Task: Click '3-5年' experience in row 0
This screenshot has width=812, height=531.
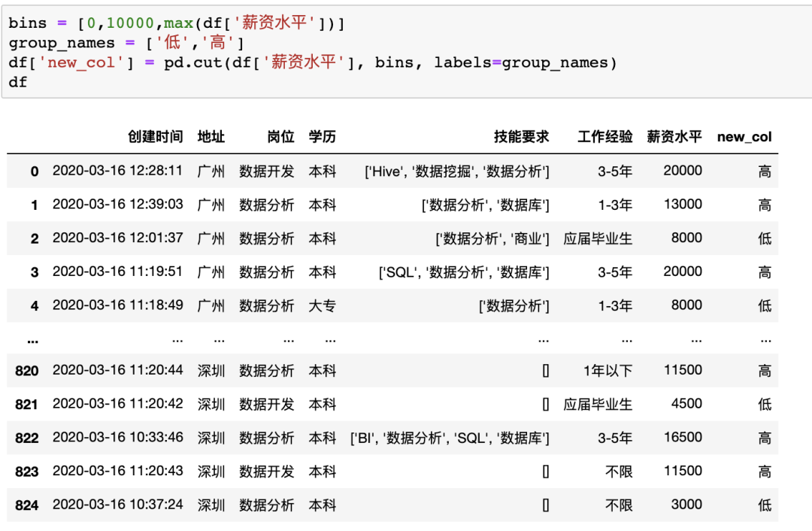Action: pos(615,171)
